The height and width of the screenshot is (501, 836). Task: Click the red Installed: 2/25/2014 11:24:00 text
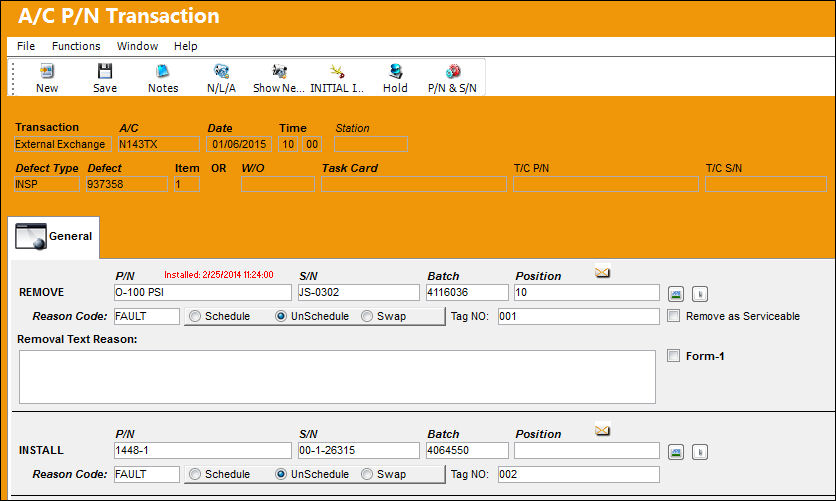[x=219, y=274]
